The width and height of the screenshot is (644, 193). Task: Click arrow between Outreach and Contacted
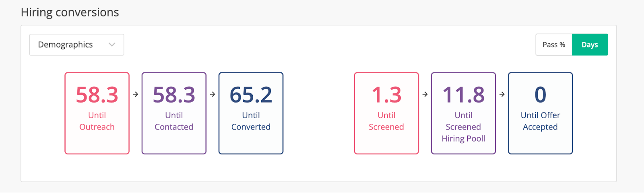point(136,94)
